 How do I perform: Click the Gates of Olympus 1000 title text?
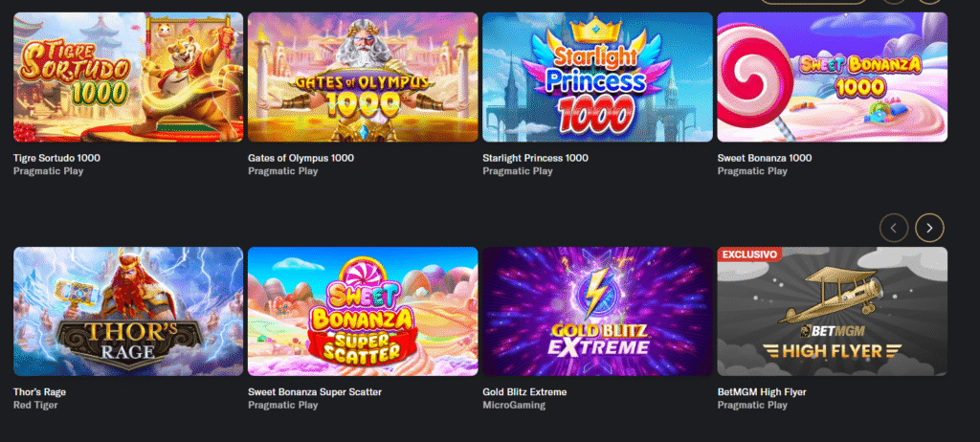pyautogui.click(x=301, y=158)
